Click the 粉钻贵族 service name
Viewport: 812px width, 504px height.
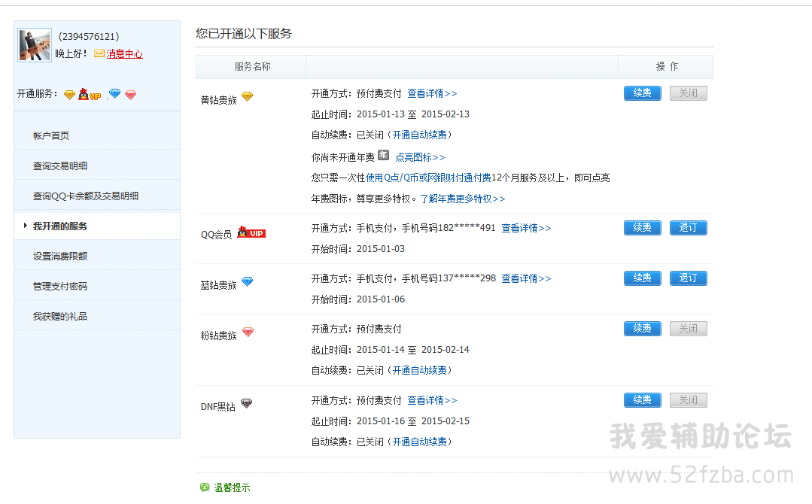(x=218, y=335)
